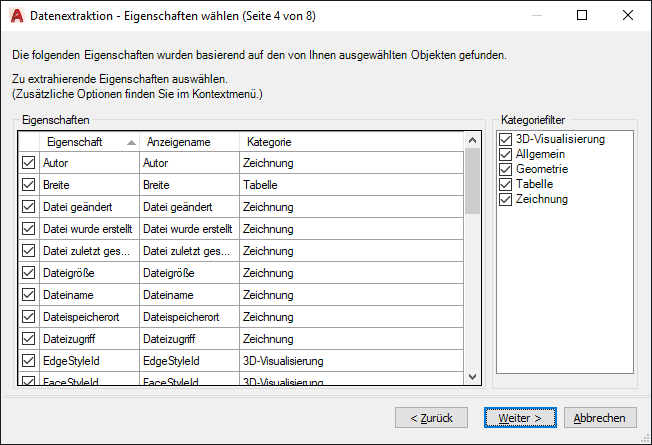
Task: Toggle the Zeichnung category filter
Action: pyautogui.click(x=505, y=200)
